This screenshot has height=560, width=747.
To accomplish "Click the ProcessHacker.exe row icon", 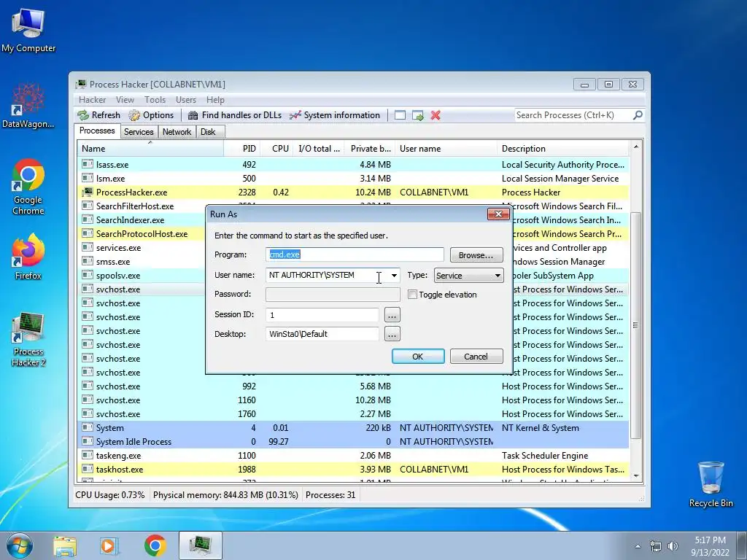I will (x=88, y=192).
